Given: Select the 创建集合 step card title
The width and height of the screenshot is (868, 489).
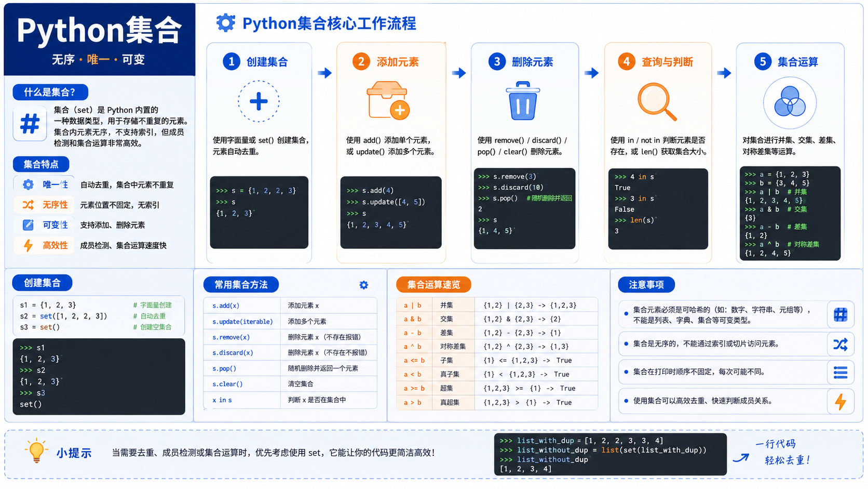Looking at the screenshot, I should point(267,62).
